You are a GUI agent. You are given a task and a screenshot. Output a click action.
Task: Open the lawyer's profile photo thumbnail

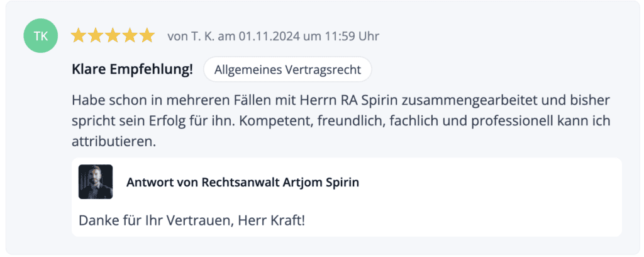tap(96, 182)
